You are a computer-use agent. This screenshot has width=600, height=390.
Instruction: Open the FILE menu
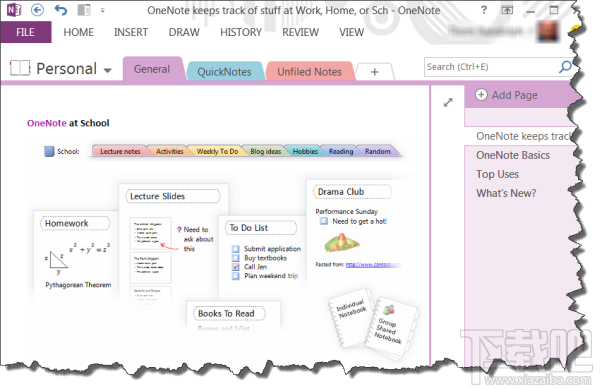coord(26,32)
